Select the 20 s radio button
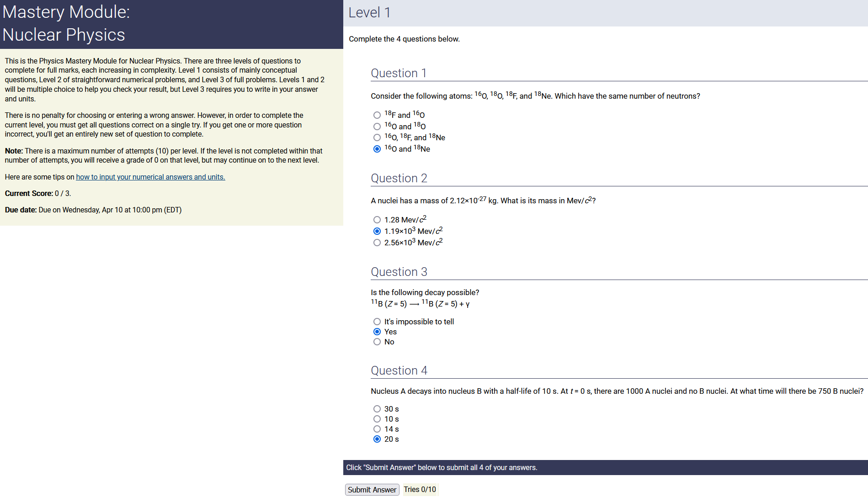 pyautogui.click(x=377, y=439)
